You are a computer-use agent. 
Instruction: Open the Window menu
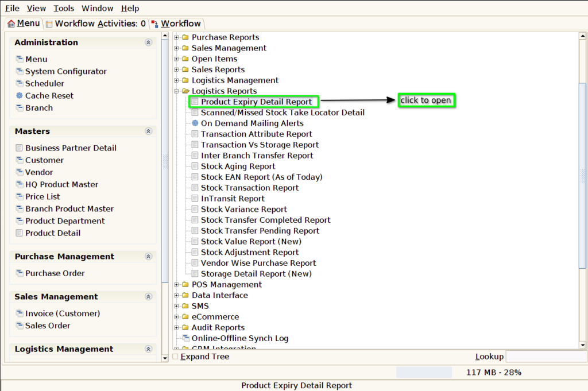pyautogui.click(x=97, y=8)
